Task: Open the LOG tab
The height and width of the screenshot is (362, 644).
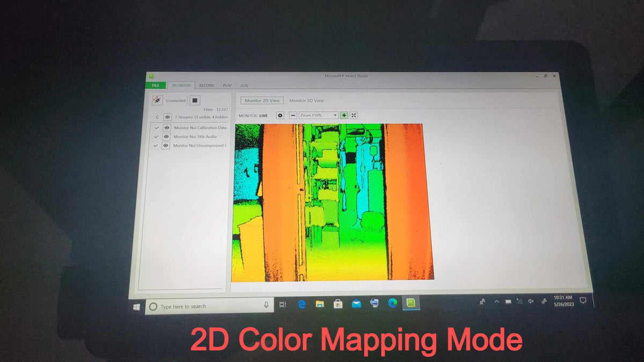Action: [244, 85]
